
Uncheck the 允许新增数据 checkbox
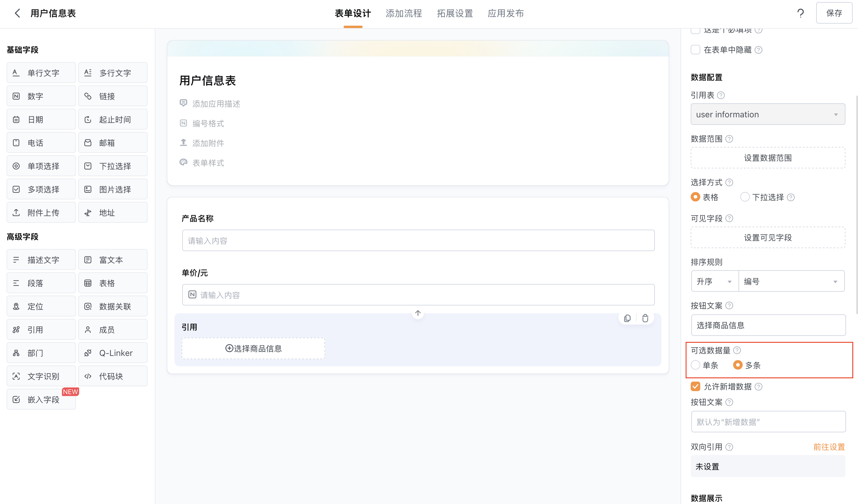tap(695, 387)
